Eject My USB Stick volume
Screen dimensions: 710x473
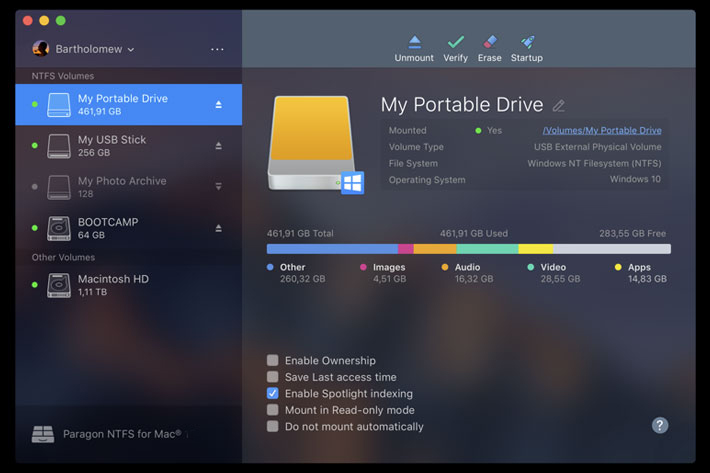point(218,146)
